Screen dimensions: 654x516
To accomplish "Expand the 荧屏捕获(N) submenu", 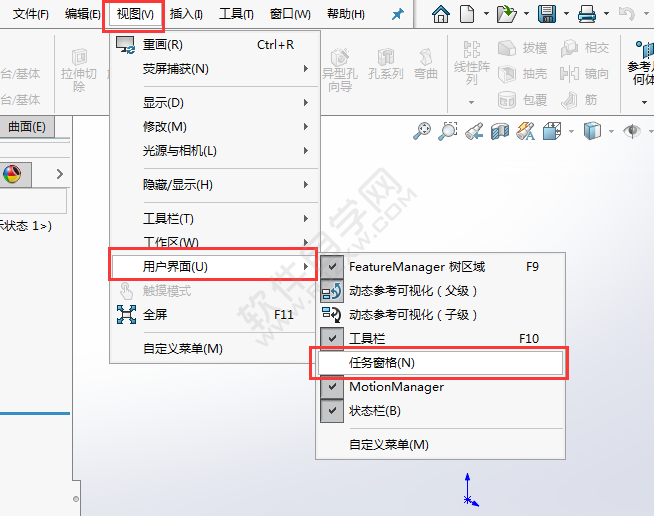I will tap(214, 68).
